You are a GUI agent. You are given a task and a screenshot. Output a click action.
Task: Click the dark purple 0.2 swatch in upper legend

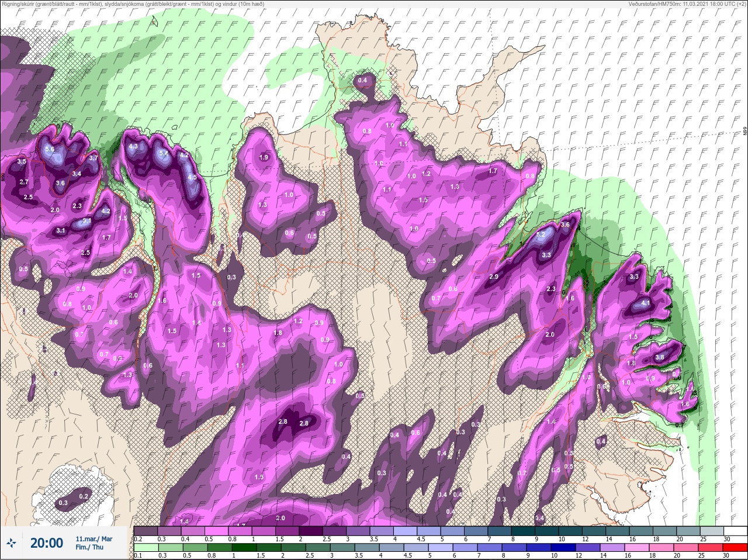(146, 530)
